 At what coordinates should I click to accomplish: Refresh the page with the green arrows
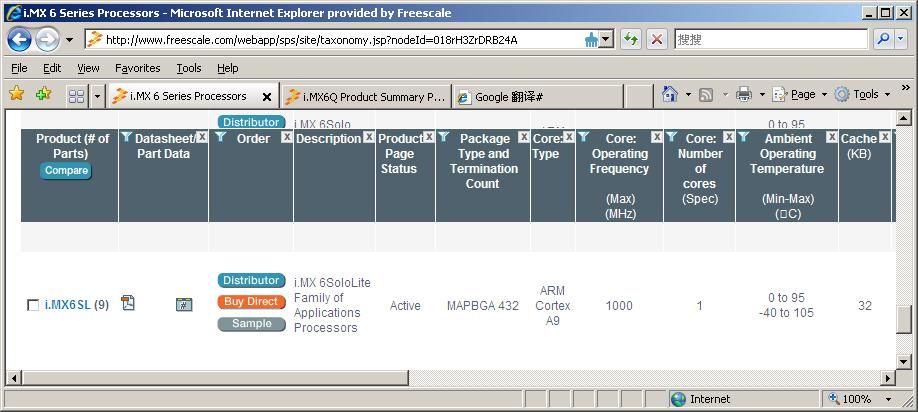(x=631, y=39)
